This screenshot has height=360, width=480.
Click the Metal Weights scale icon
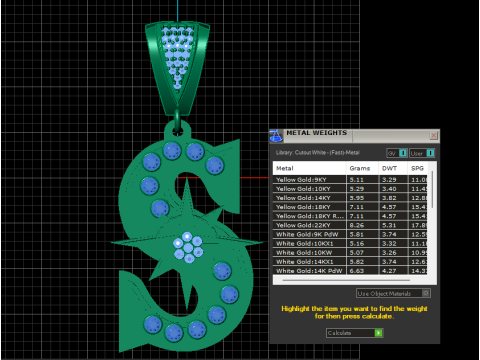pyautogui.click(x=276, y=136)
